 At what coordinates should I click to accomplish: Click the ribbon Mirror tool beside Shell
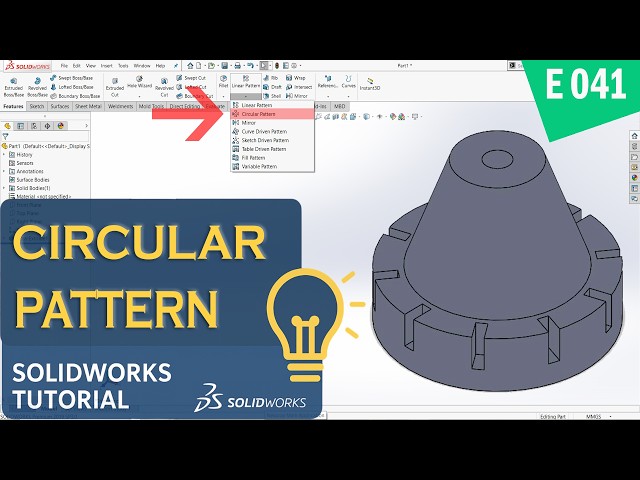click(x=297, y=96)
